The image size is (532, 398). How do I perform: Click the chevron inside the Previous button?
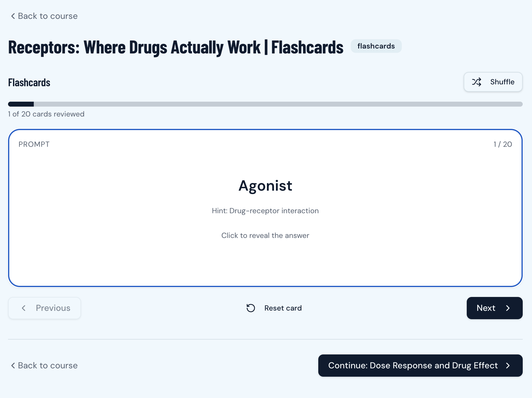24,308
